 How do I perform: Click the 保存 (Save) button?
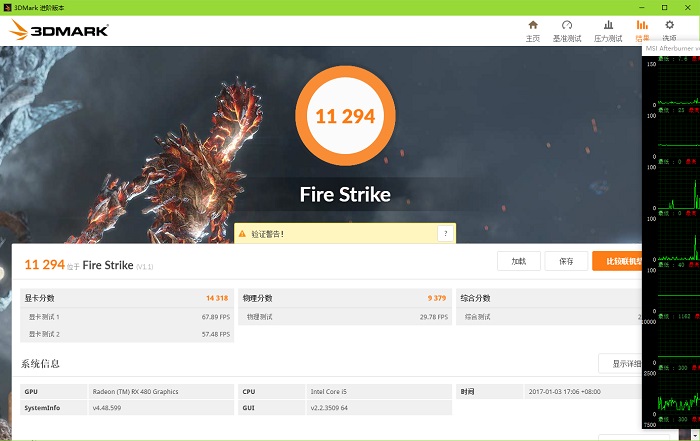coord(566,261)
